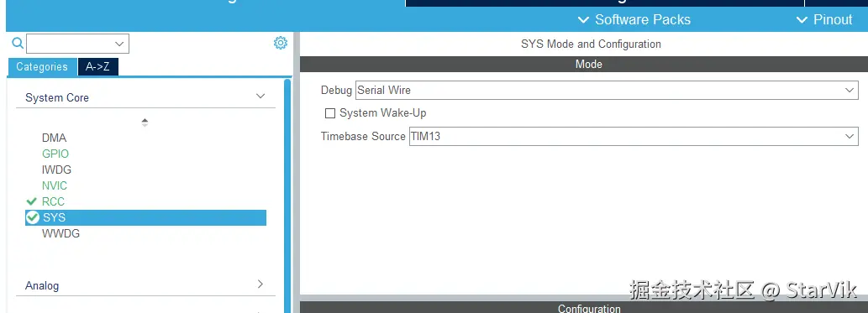Click the categories panel vertical scrollbar
868x313 pixels.
287,196
